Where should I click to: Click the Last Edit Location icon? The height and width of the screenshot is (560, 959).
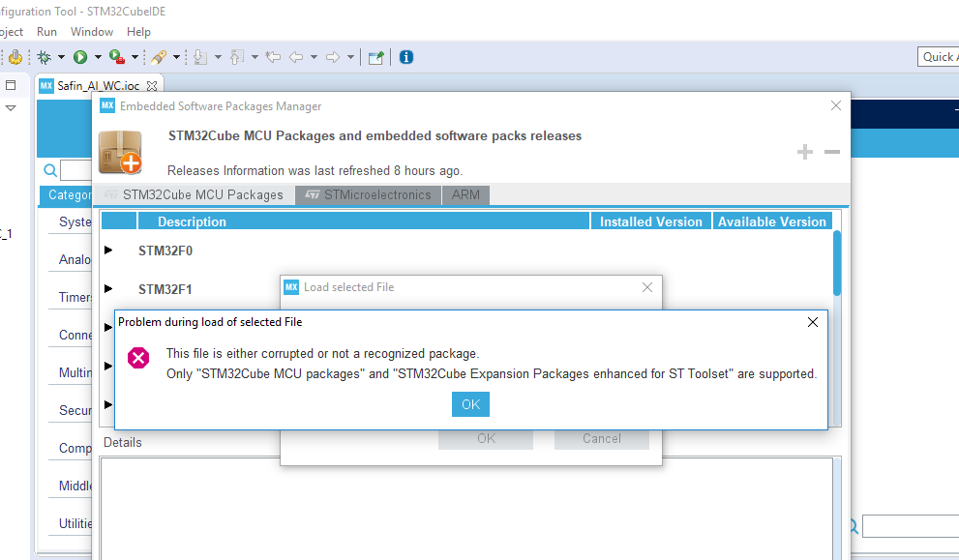coord(274,57)
